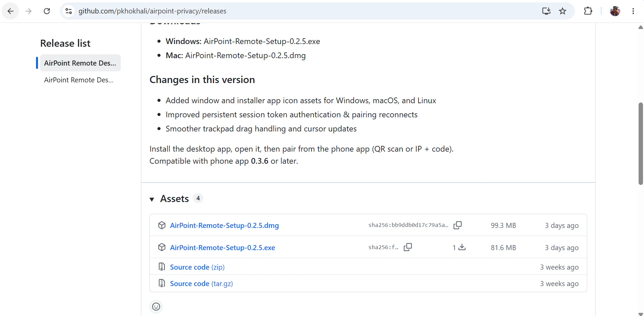Click the truncated sha256:f... hash on the exe row
The image size is (644, 316).
(383, 247)
